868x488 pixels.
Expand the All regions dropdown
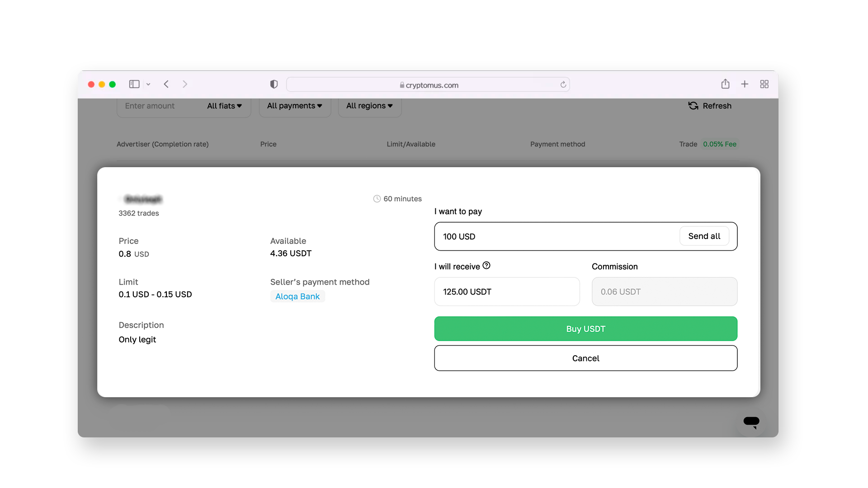369,106
